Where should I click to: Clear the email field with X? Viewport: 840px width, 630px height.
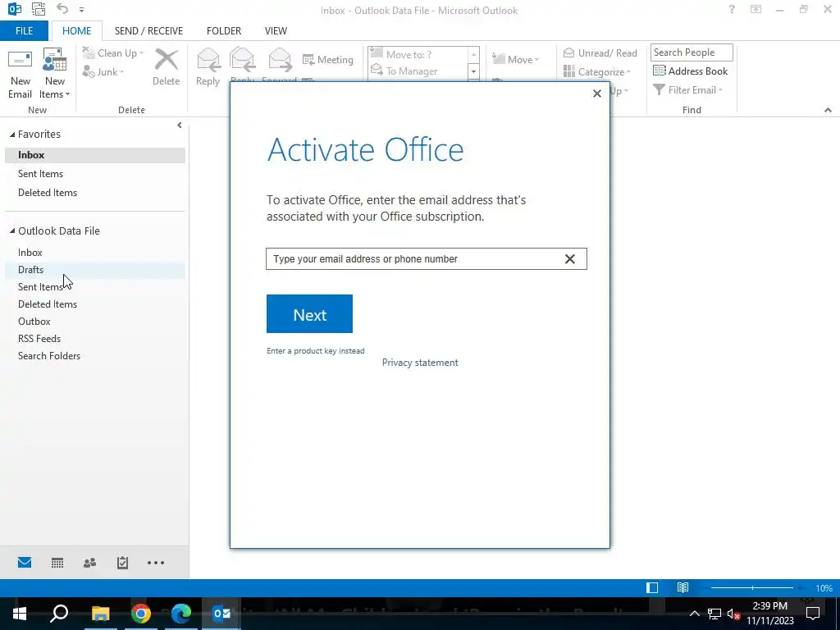[x=570, y=259]
